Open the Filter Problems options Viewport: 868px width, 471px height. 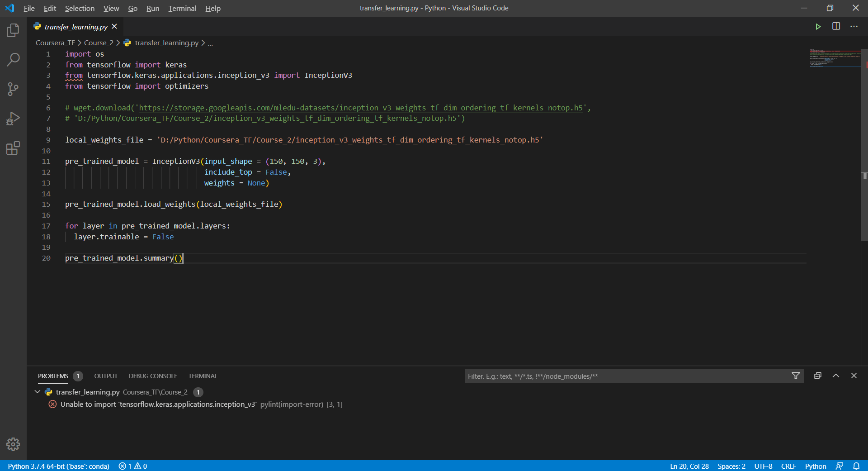pyautogui.click(x=796, y=376)
